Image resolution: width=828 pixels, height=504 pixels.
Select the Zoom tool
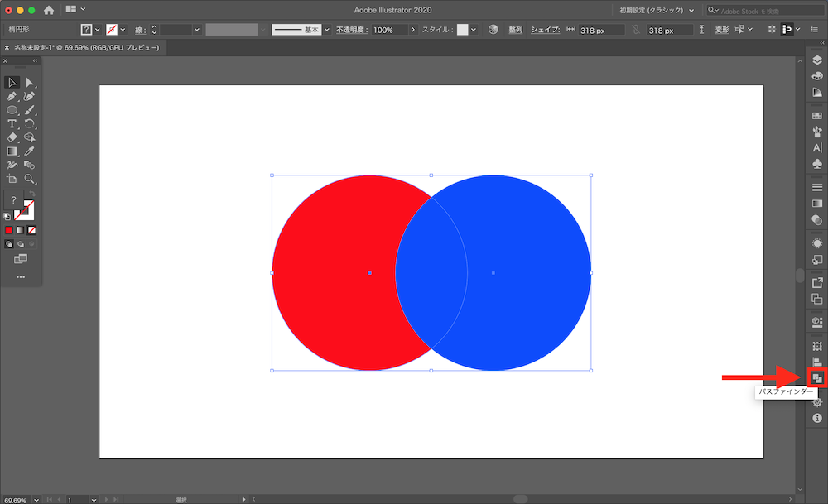[x=30, y=179]
